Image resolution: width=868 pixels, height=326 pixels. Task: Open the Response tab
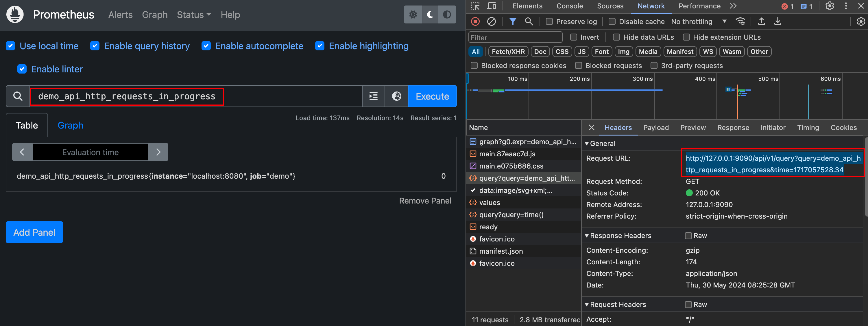tap(733, 128)
